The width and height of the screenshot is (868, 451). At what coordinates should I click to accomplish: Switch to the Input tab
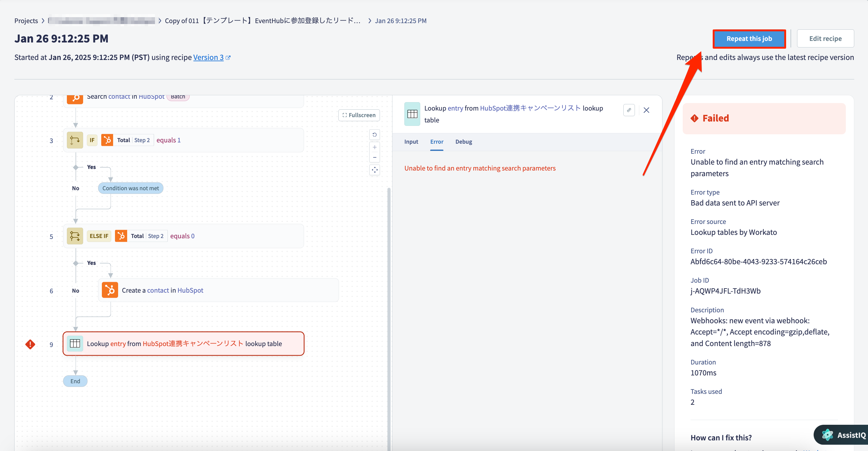411,142
